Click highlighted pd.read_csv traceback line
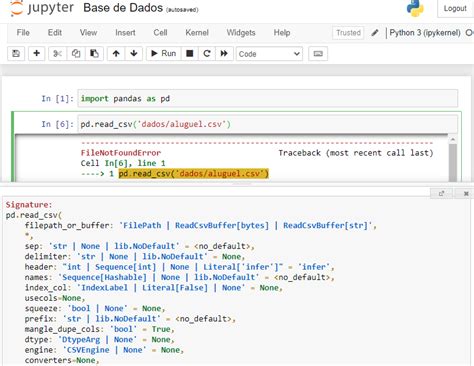The width and height of the screenshot is (474, 366). (x=194, y=174)
